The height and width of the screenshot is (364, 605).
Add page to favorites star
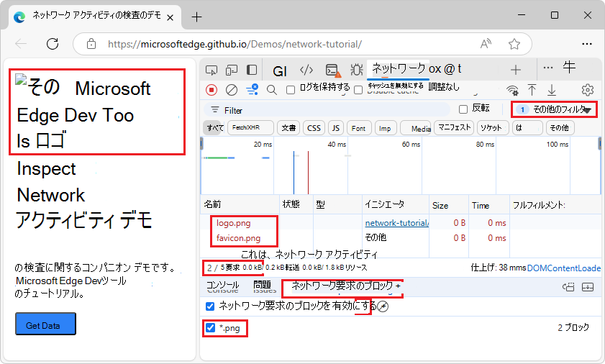[514, 44]
